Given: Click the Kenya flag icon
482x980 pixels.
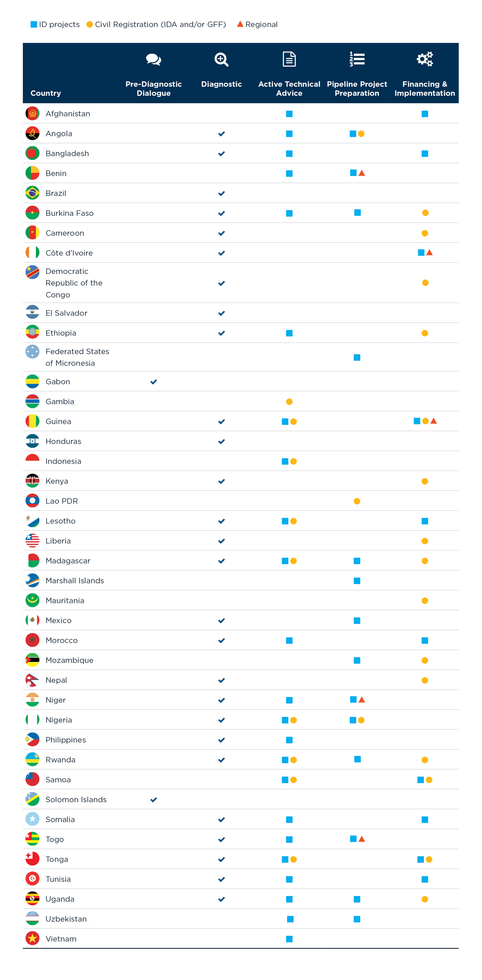Looking at the screenshot, I should [33, 481].
